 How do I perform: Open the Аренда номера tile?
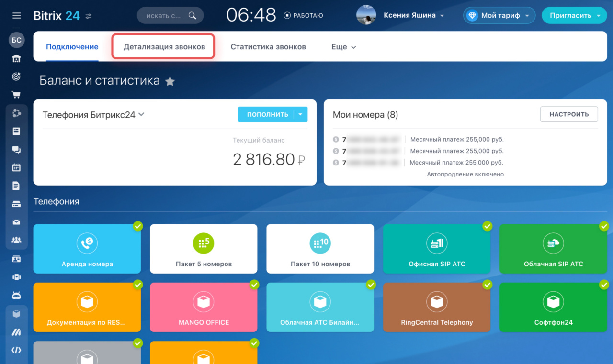(x=87, y=249)
